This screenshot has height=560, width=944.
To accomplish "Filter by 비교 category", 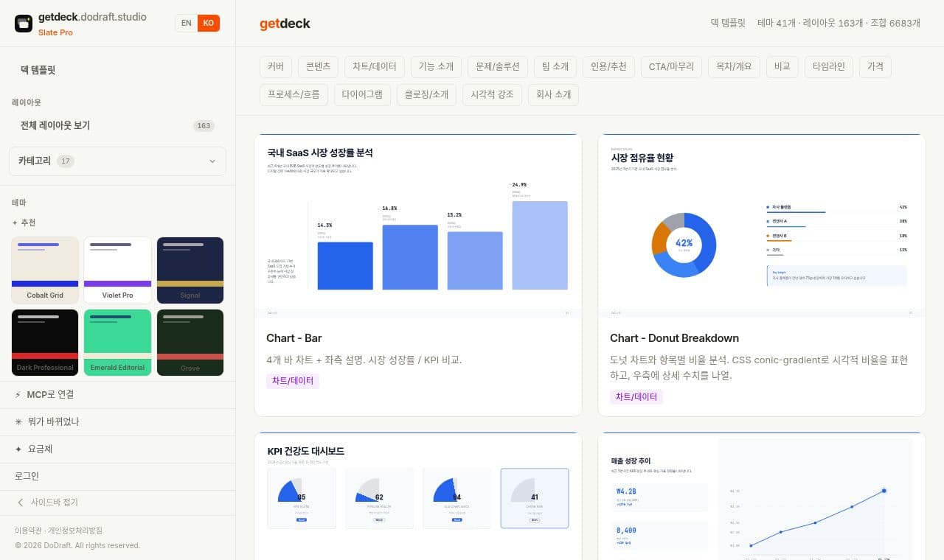I will coord(782,67).
